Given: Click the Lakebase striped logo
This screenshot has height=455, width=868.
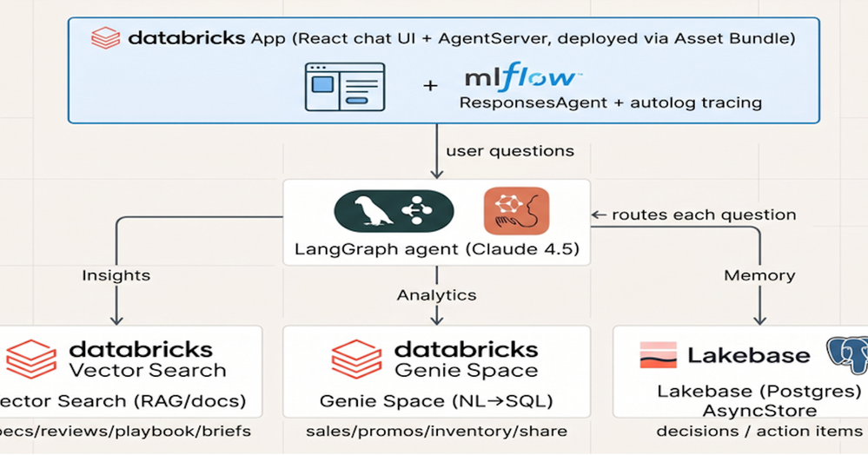Looking at the screenshot, I should (659, 355).
